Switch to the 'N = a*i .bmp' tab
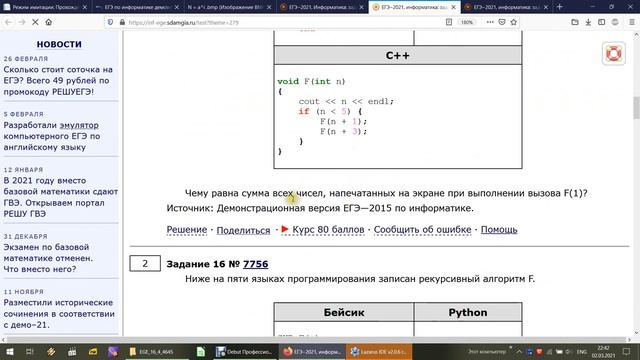This screenshot has width=640, height=360. tap(229, 7)
